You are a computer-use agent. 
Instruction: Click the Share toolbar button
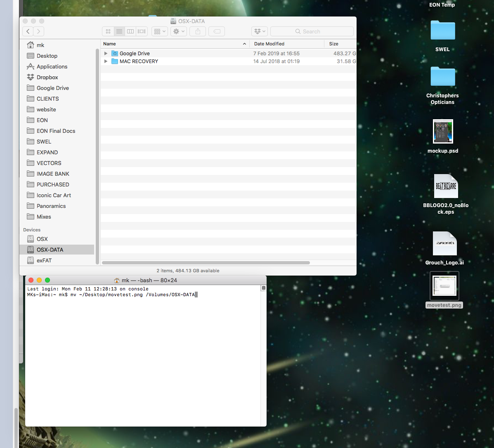[x=198, y=31]
